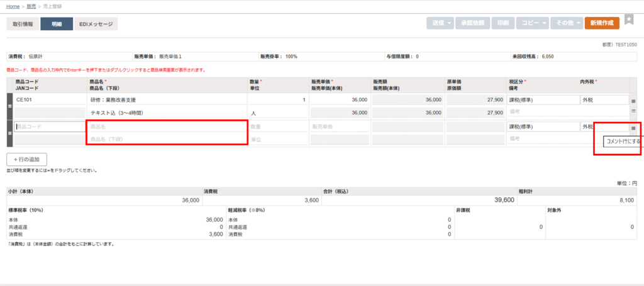Open the 内外税 dropdown in the empty row
This screenshot has width=644, height=286.
coord(594,127)
